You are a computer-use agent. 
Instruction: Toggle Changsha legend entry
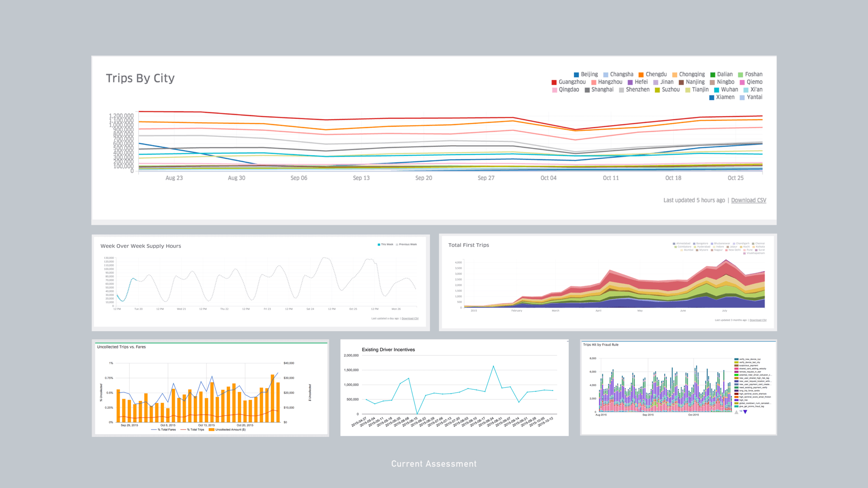click(x=618, y=74)
